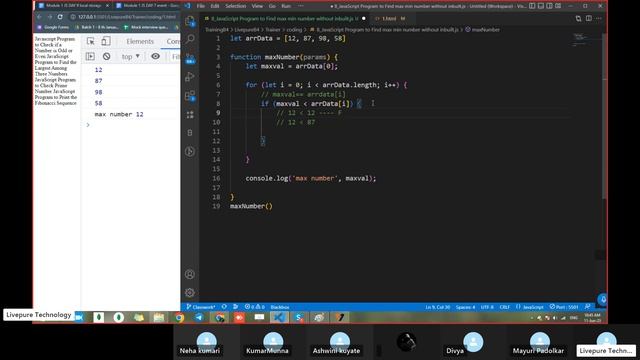Open the Extensions view

coord(190,96)
